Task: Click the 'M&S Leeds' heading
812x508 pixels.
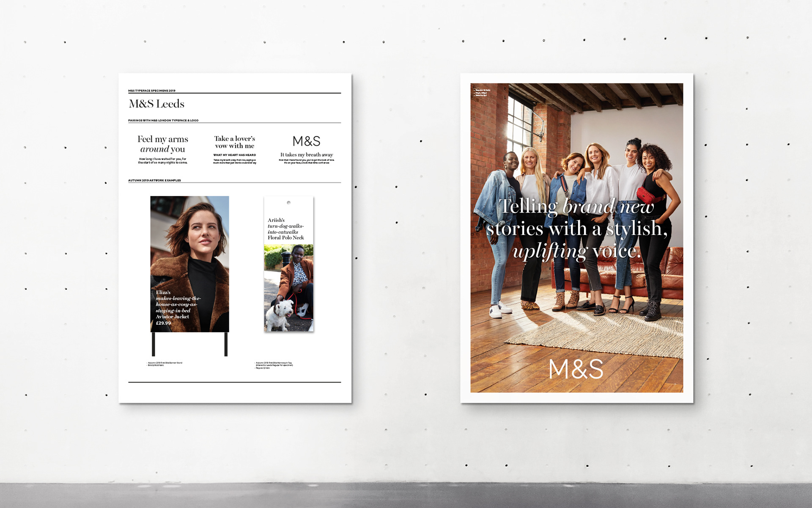Action: click(156, 104)
